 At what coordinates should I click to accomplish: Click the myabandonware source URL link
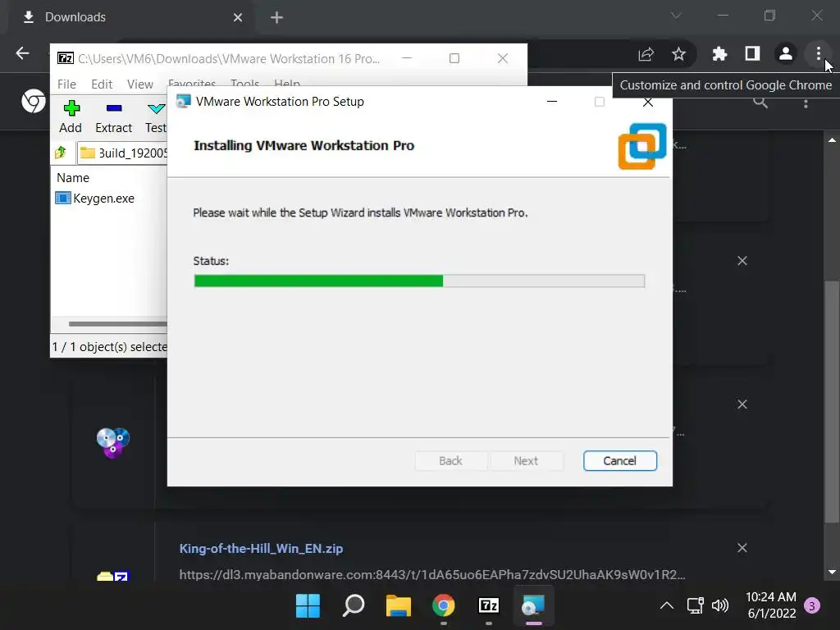431,575
